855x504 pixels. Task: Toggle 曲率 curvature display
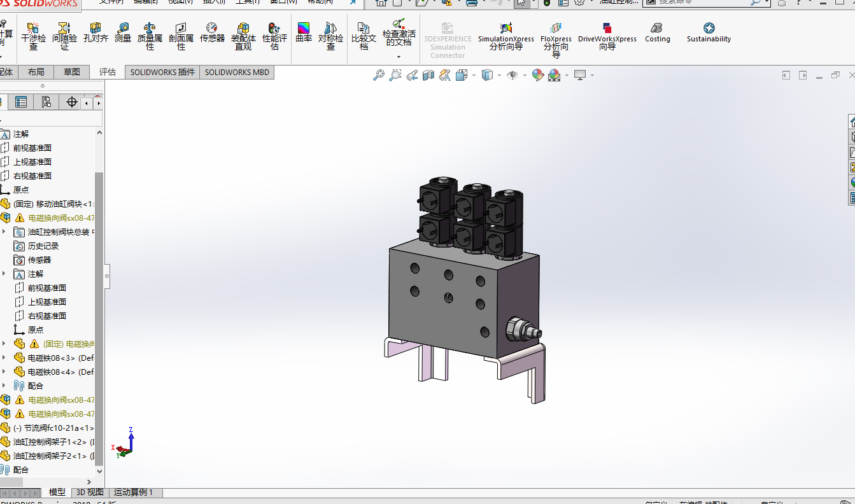coord(304,33)
